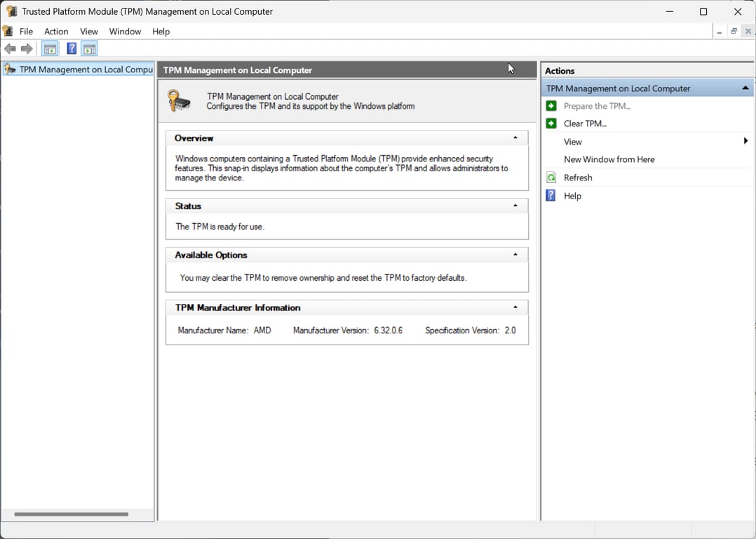Toggle Show/Hide Action Pane toolbar icon

pyautogui.click(x=89, y=48)
